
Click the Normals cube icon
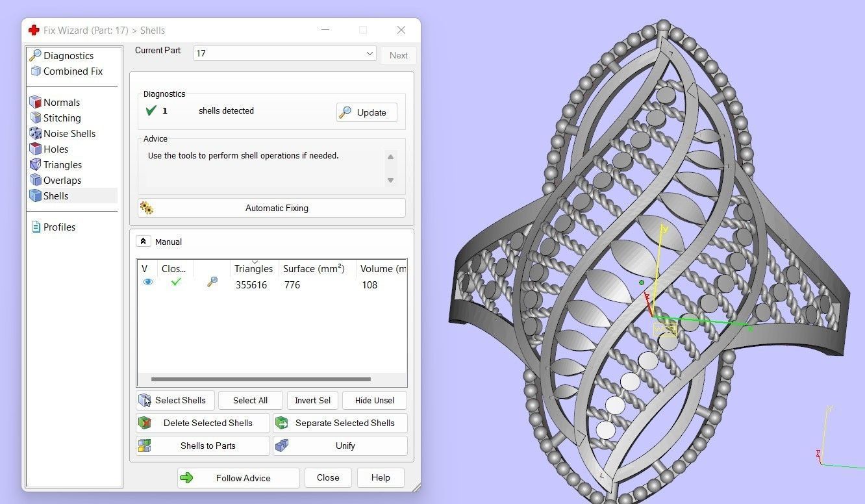pos(35,103)
